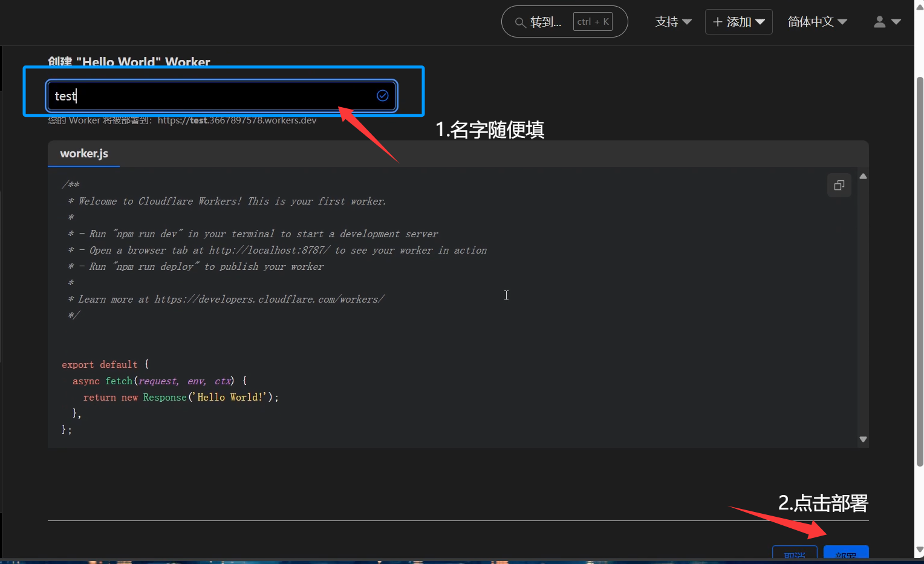Click the code editor's scroll-down arrow
The image size is (924, 564).
point(863,439)
